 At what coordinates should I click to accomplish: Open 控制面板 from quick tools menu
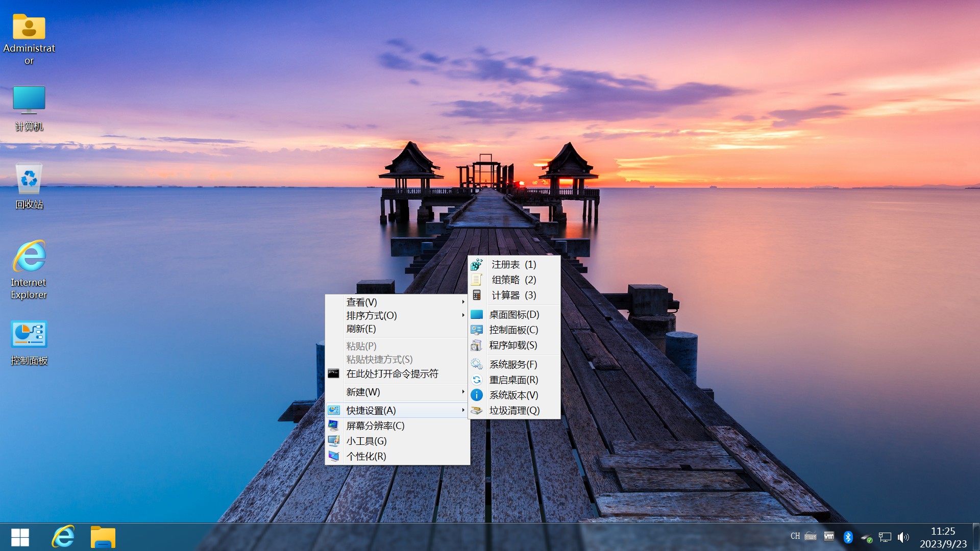[513, 330]
